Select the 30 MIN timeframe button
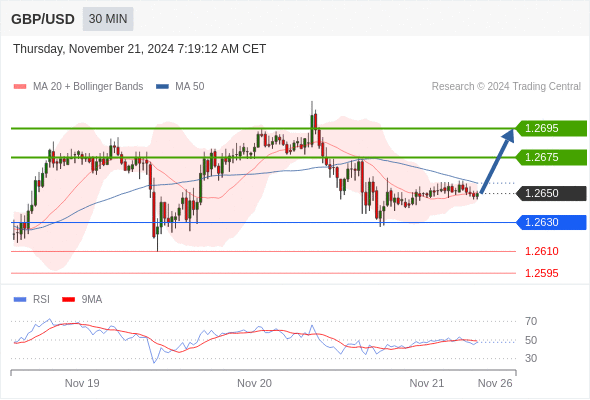590x400 pixels. (x=108, y=19)
